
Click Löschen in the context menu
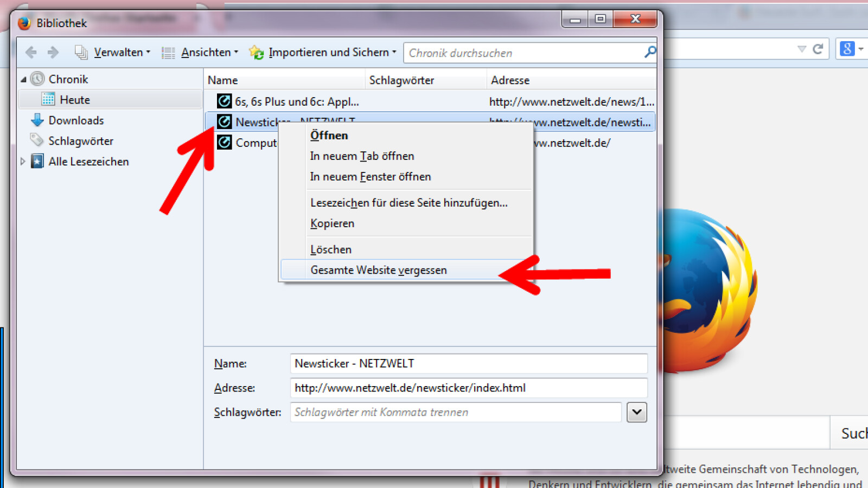click(331, 249)
